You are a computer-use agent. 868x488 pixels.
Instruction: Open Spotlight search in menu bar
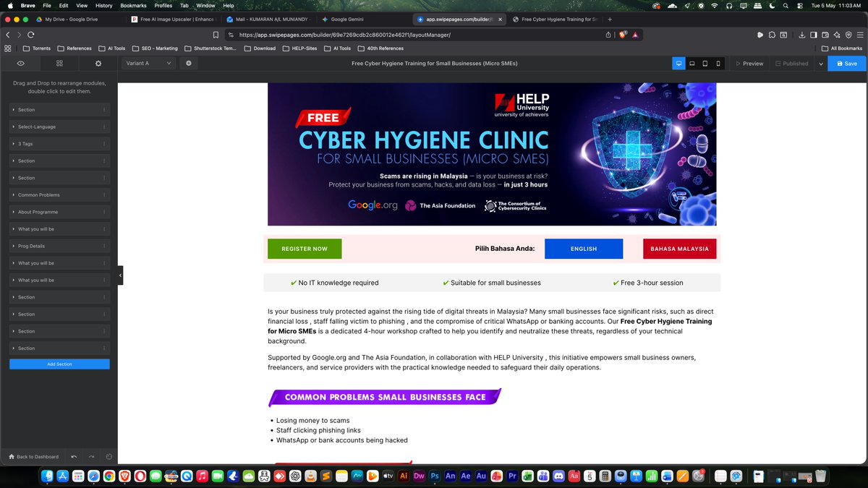[785, 5]
